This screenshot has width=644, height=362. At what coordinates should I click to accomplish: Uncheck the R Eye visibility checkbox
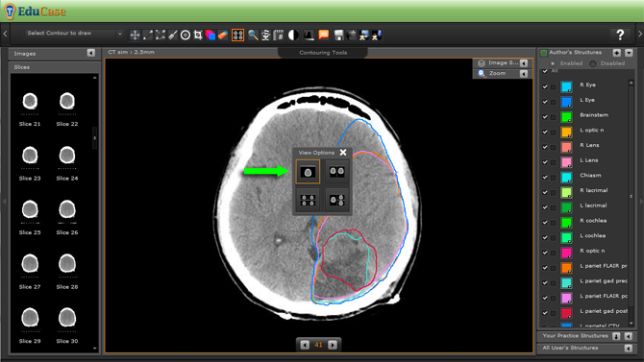[x=545, y=86]
